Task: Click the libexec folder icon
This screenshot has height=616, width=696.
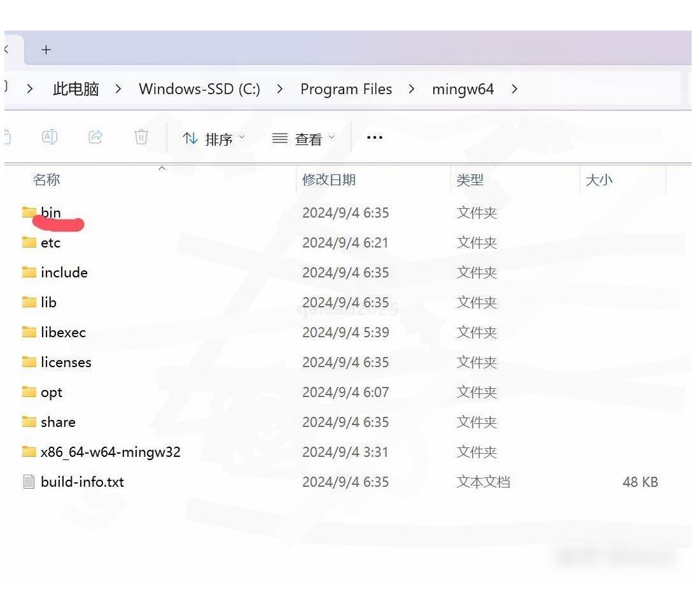Action: pos(29,332)
